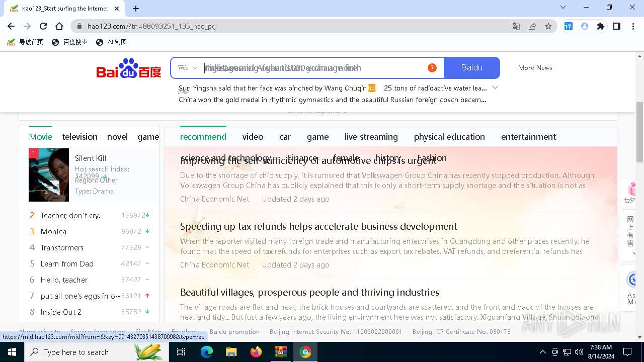Open the rhythmic gymnastics gold medal headline
Image resolution: width=644 pixels, height=362 pixels.
click(333, 100)
